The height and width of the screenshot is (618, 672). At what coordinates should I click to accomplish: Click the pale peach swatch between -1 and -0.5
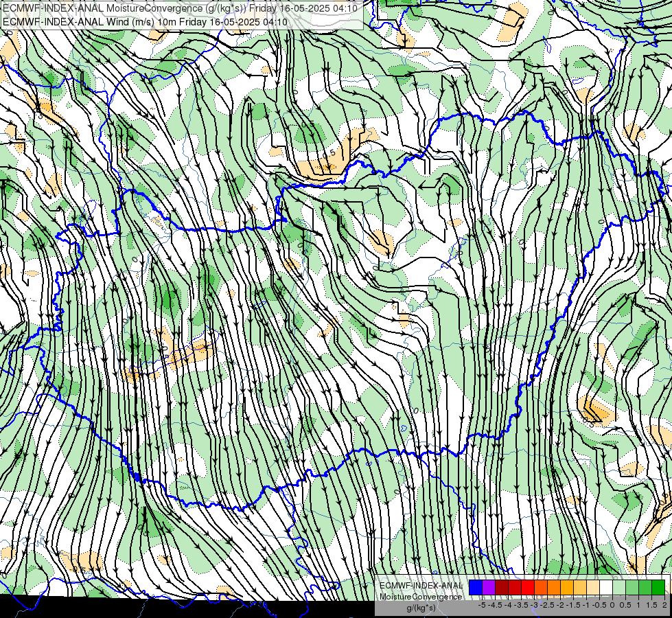coord(593,588)
